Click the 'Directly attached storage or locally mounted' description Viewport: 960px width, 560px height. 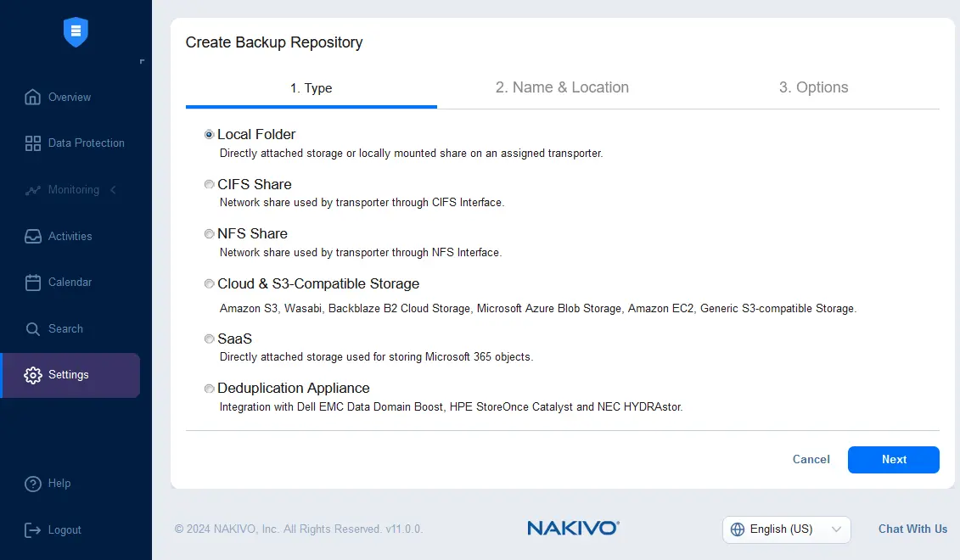tap(411, 154)
